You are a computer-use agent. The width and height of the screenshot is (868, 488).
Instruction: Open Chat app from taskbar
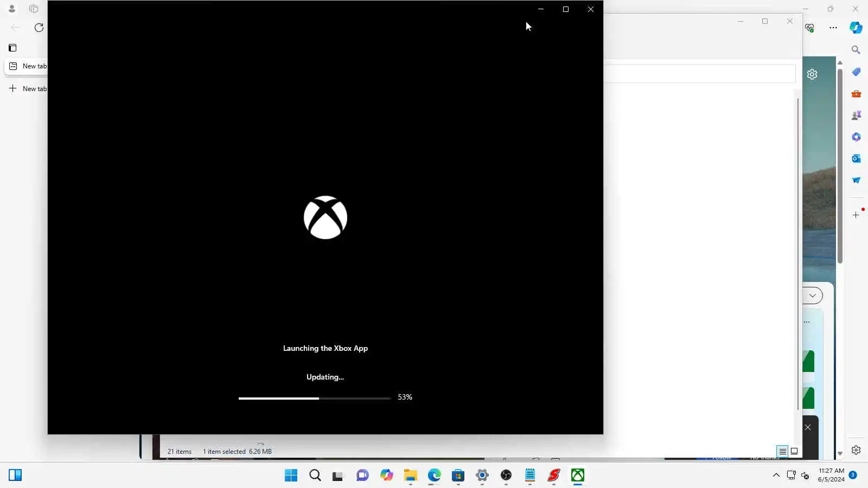tap(362, 476)
